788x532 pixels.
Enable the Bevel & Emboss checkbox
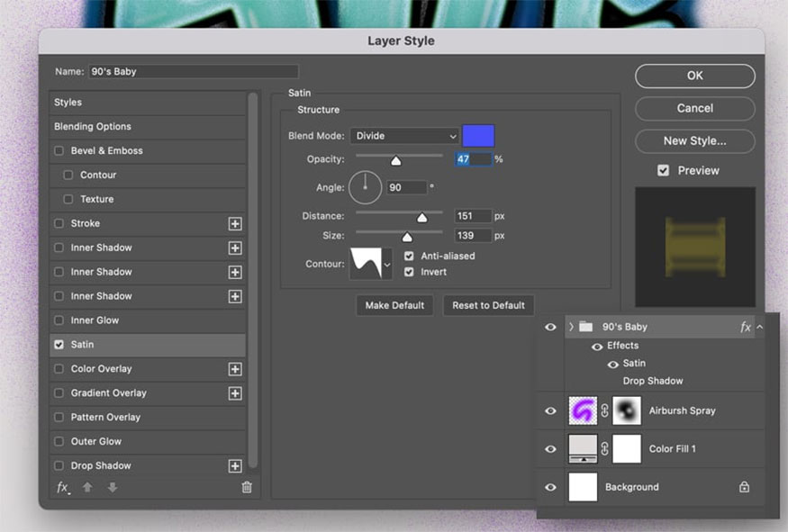coord(59,150)
